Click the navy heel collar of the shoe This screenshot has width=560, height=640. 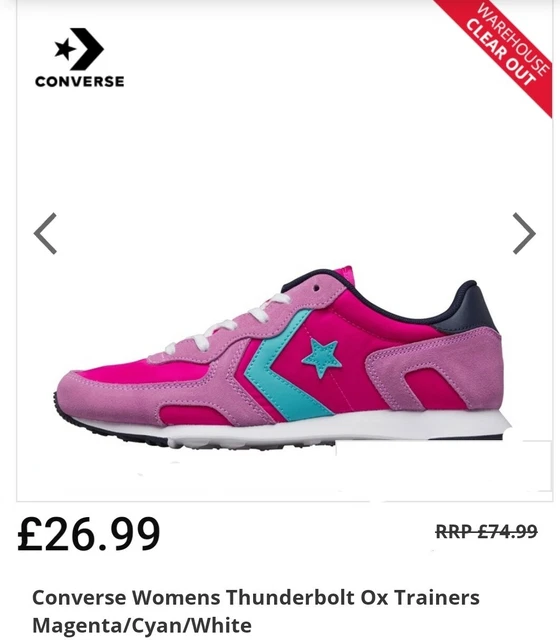pyautogui.click(x=469, y=312)
